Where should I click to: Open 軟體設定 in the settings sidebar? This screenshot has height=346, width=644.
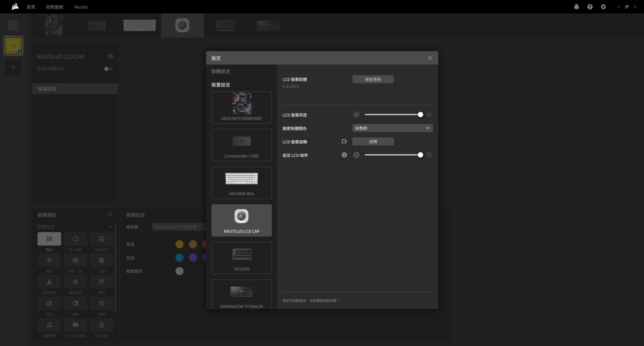(221, 72)
